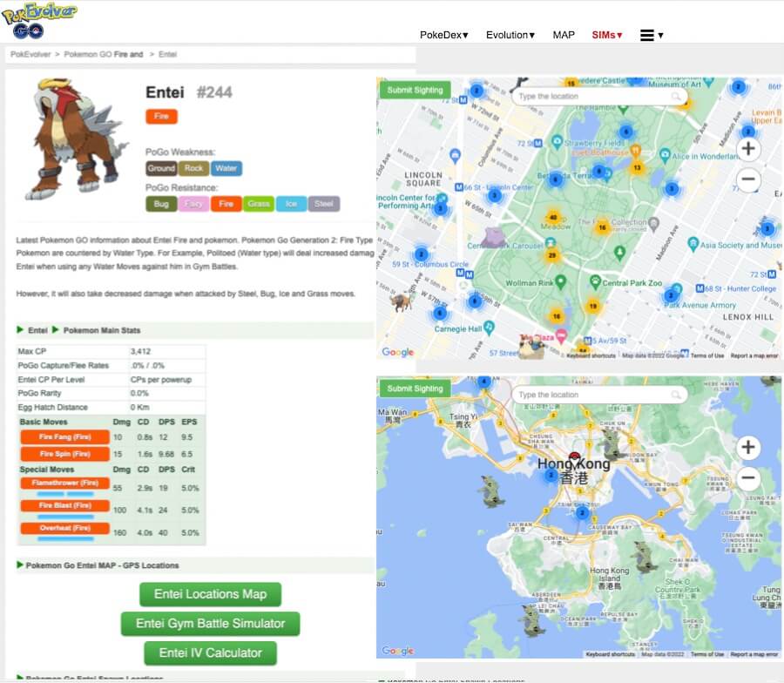Click the pink Plaza hotel pin
The width and height of the screenshot is (784, 683).
point(562,336)
